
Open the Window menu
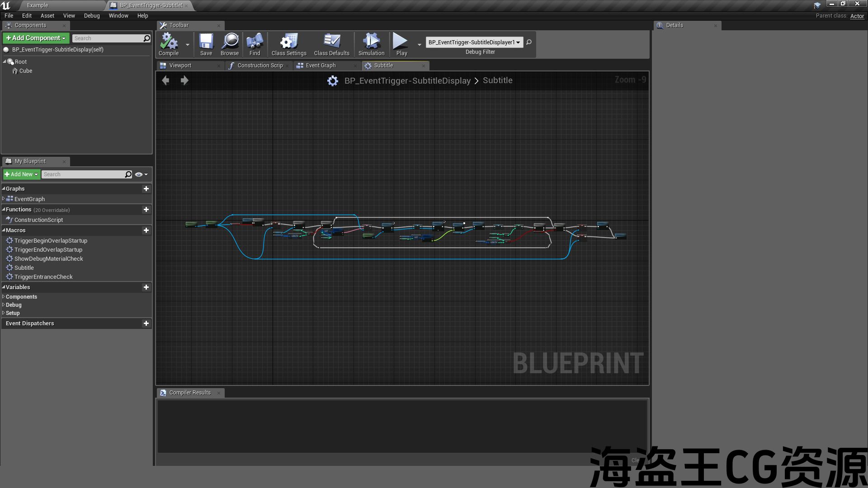pos(118,16)
